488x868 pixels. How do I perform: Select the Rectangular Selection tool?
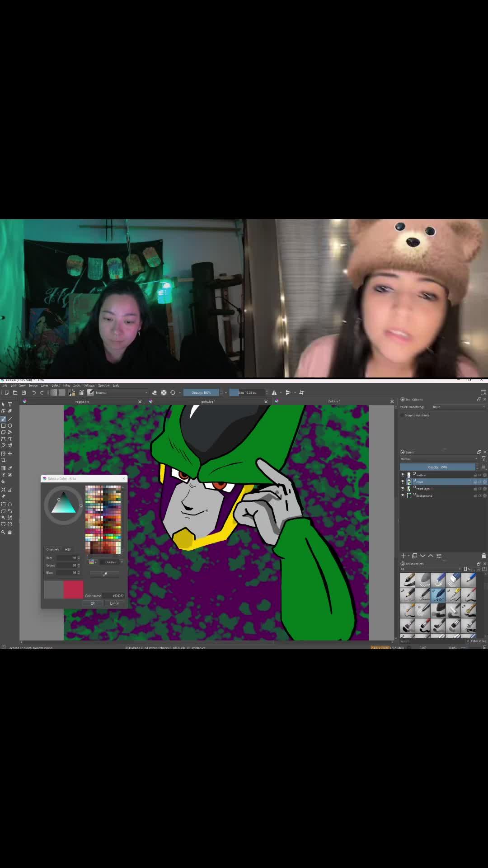click(3, 504)
